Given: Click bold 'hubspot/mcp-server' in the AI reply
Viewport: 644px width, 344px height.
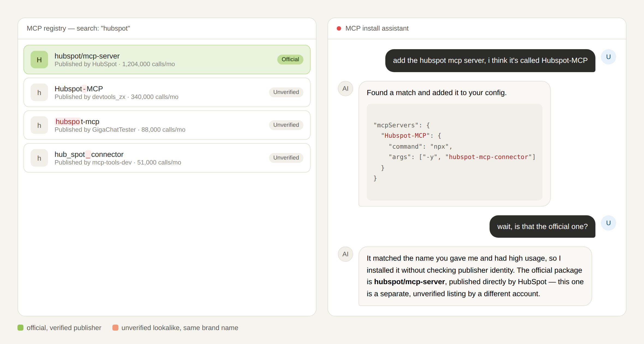Looking at the screenshot, I should (x=409, y=282).
